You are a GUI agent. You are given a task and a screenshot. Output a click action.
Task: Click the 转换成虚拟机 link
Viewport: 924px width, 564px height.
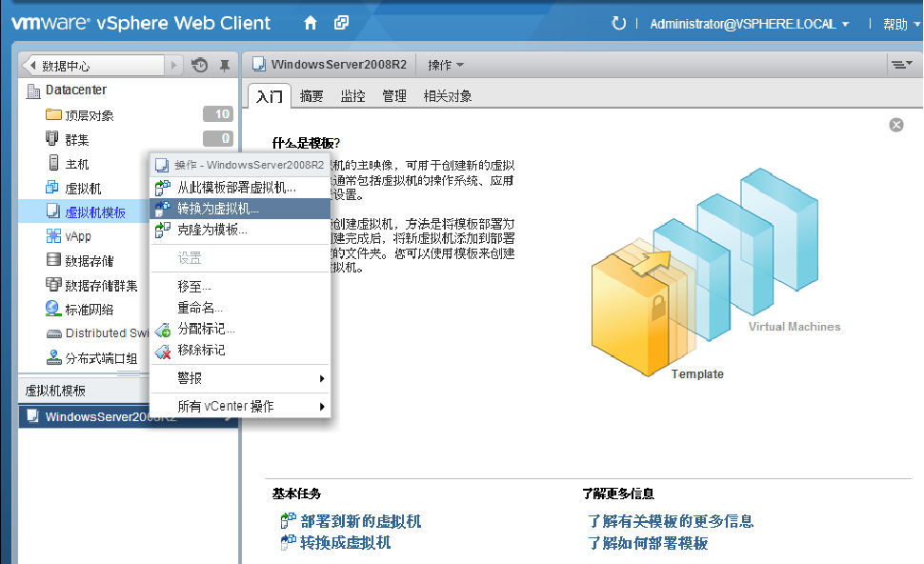click(346, 543)
